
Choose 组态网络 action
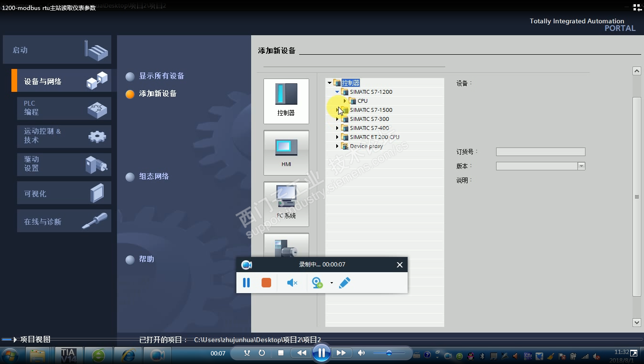pyautogui.click(x=147, y=177)
